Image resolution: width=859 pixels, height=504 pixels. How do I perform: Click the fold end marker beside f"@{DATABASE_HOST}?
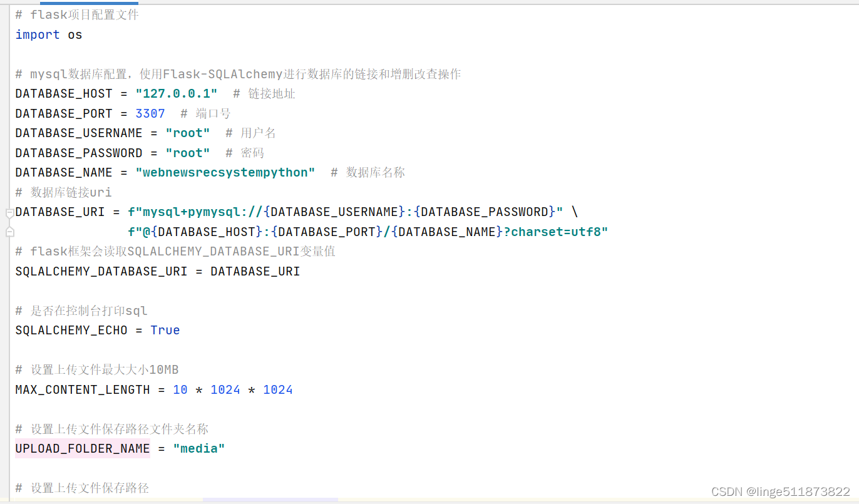click(x=9, y=232)
